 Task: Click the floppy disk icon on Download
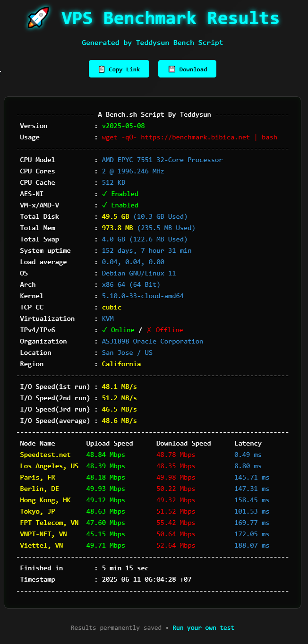tap(171, 69)
